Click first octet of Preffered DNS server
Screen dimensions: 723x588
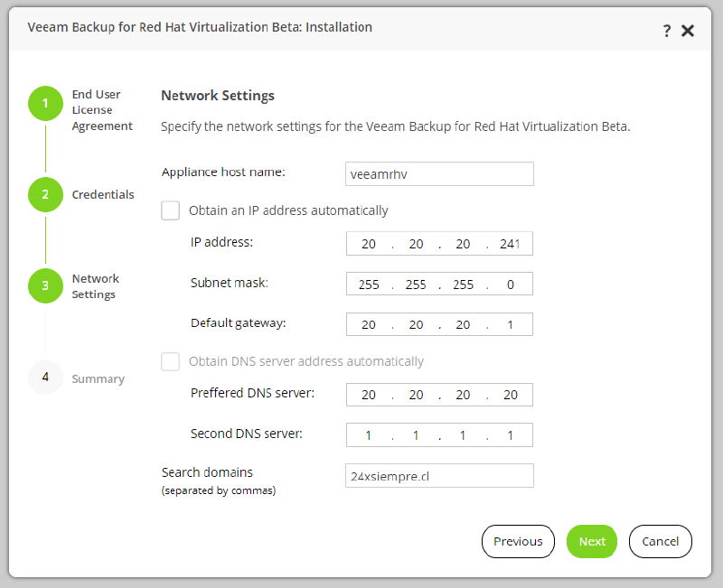point(369,395)
